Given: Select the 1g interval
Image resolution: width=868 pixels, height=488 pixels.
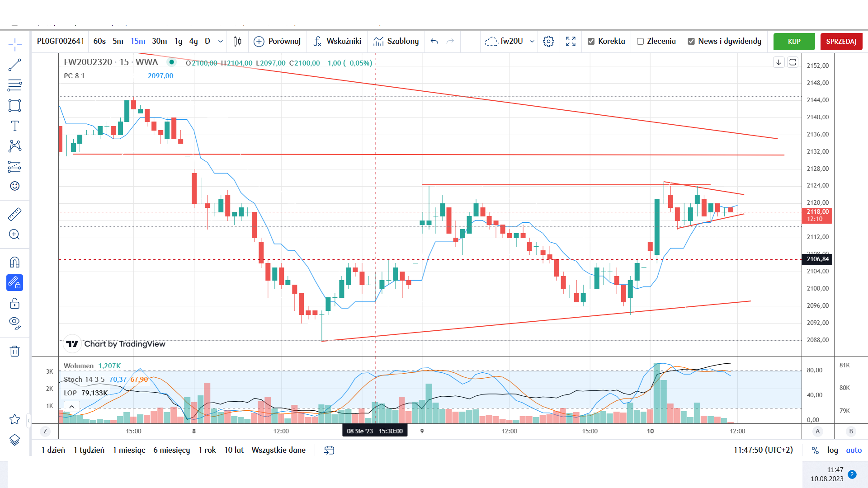Looking at the screenshot, I should coord(178,41).
